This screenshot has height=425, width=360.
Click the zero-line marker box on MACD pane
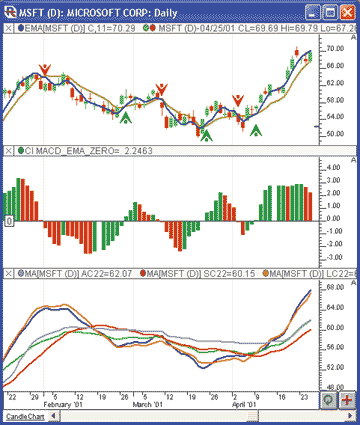pos(9,221)
